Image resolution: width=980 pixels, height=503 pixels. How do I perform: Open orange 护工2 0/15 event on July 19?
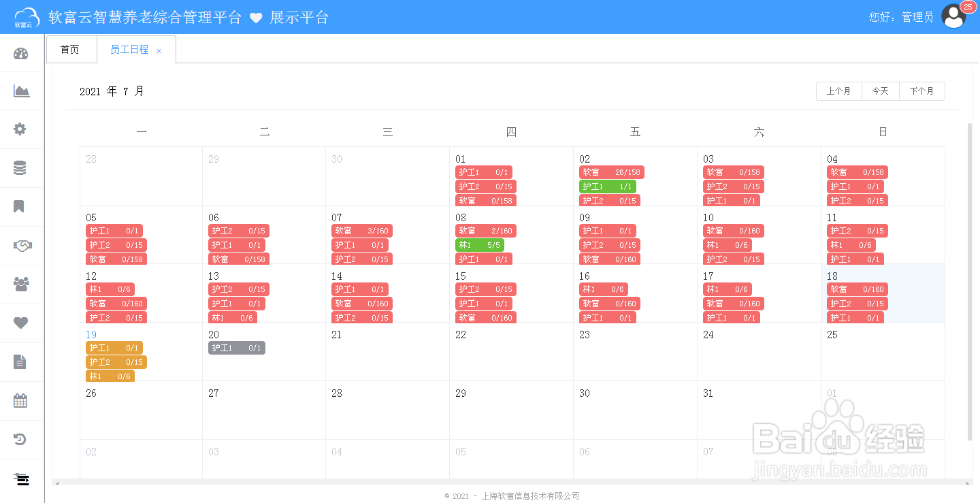tap(116, 362)
